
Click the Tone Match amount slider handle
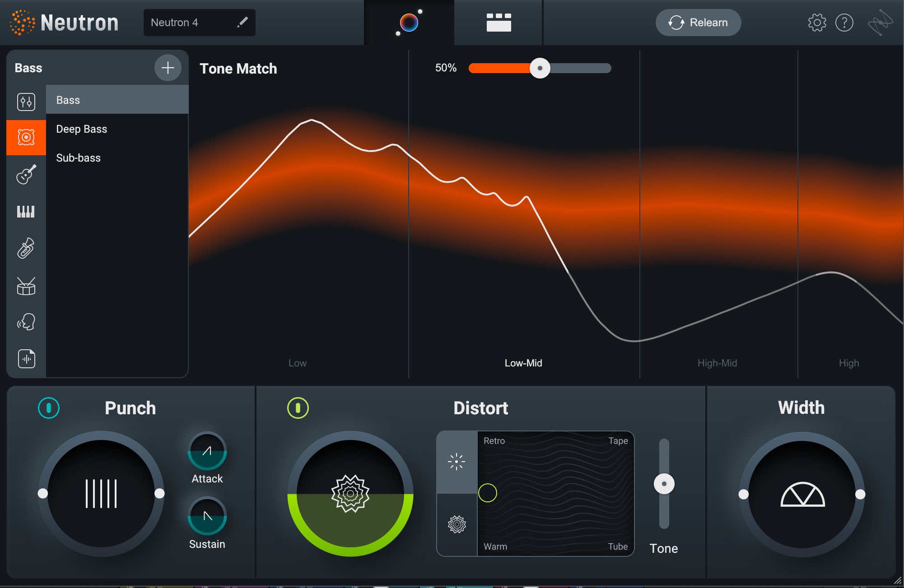(x=540, y=68)
